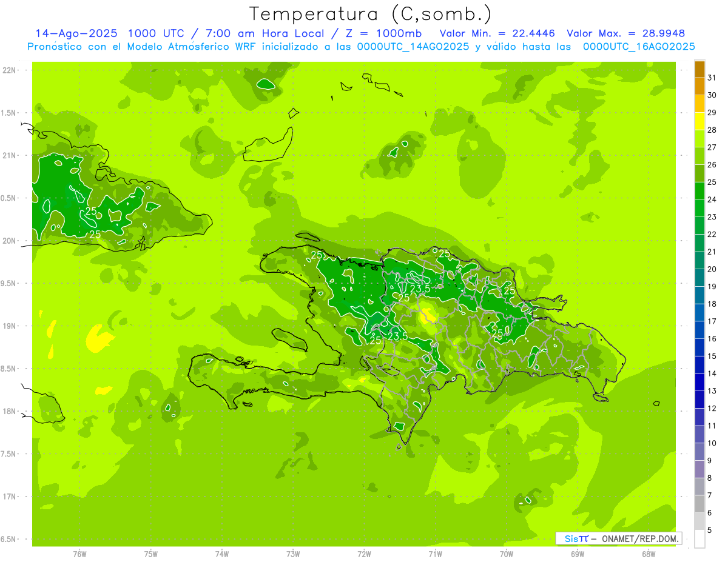Pick the white swatch below legend value 5
728x562 pixels.
(x=699, y=539)
